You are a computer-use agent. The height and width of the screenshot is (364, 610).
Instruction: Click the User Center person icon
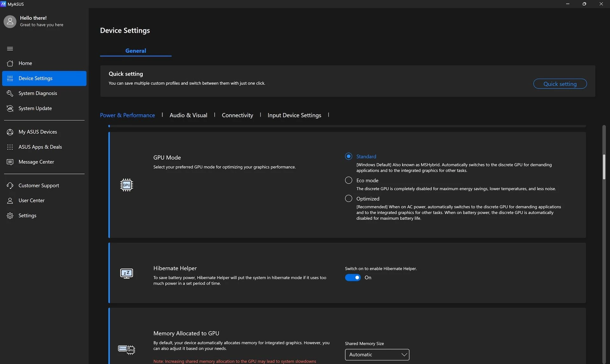[10, 200]
